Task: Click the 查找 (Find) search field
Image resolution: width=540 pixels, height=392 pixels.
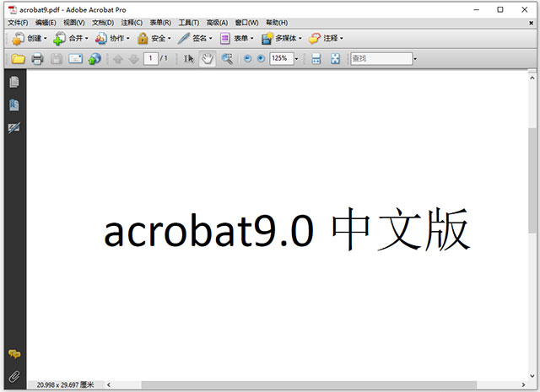Action: click(381, 58)
